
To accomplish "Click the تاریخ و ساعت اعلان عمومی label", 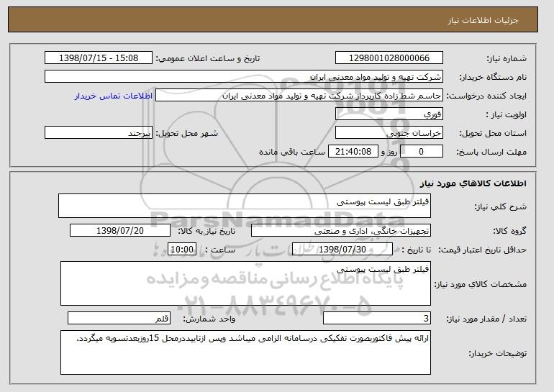I will tap(208, 59).
